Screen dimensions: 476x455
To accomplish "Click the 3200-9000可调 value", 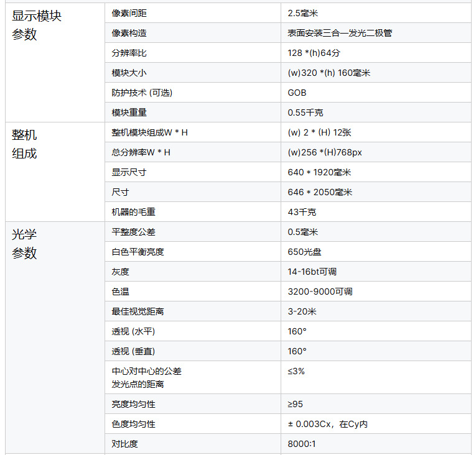I will pyautogui.click(x=320, y=292).
